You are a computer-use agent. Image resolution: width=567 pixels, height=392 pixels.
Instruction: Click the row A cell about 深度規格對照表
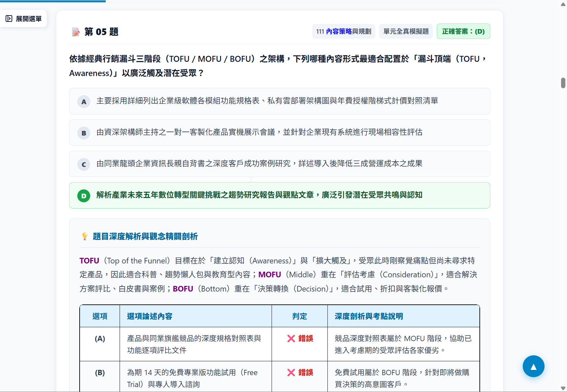coord(196,344)
